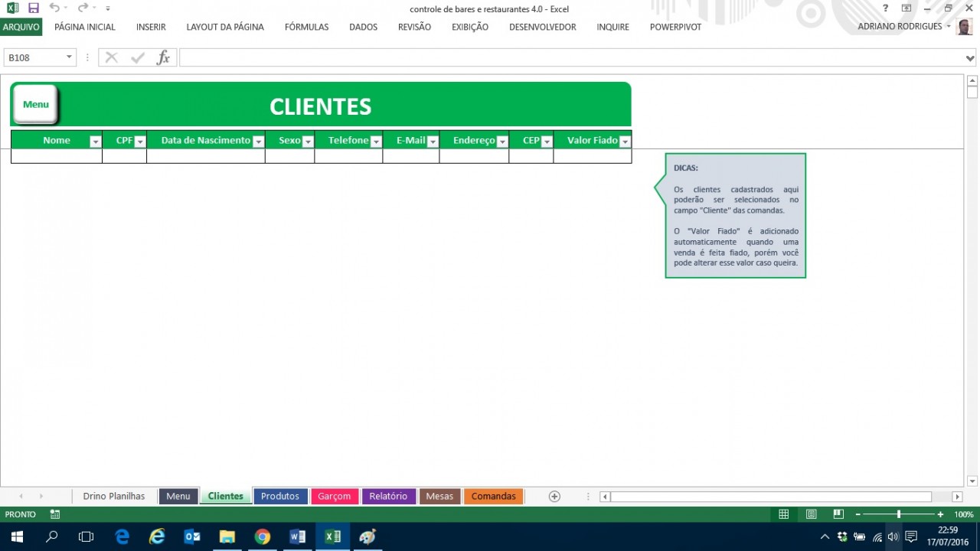The image size is (980, 551).
Task: Open the DESENVOLVEDOR ribbon tab
Action: 542,27
